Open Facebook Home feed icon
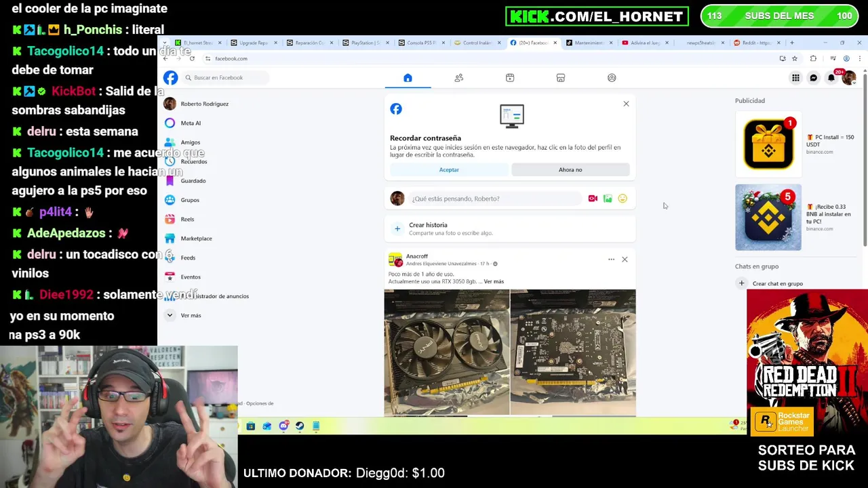The image size is (868, 488). 408,78
